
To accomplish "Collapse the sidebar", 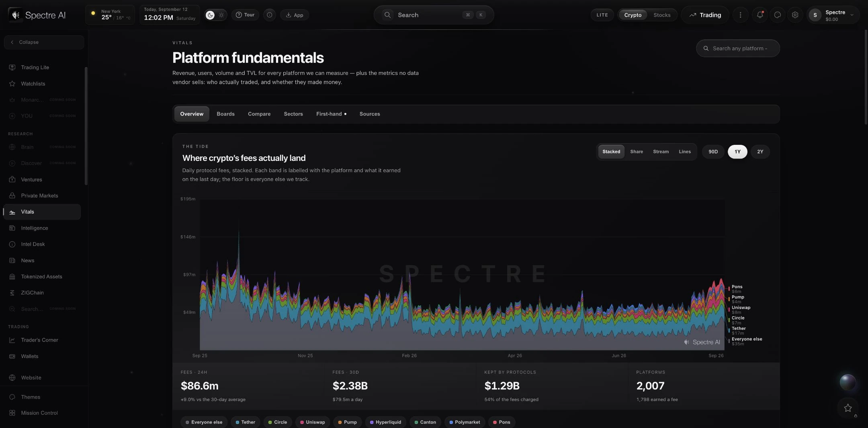I will click(x=44, y=42).
